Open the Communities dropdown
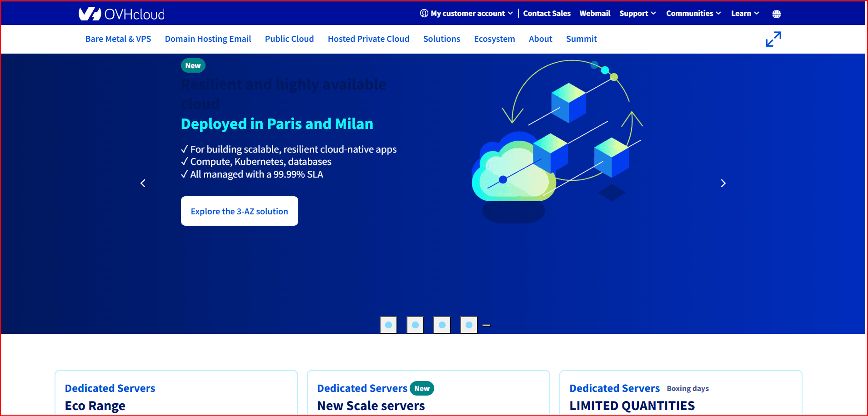 click(x=693, y=14)
